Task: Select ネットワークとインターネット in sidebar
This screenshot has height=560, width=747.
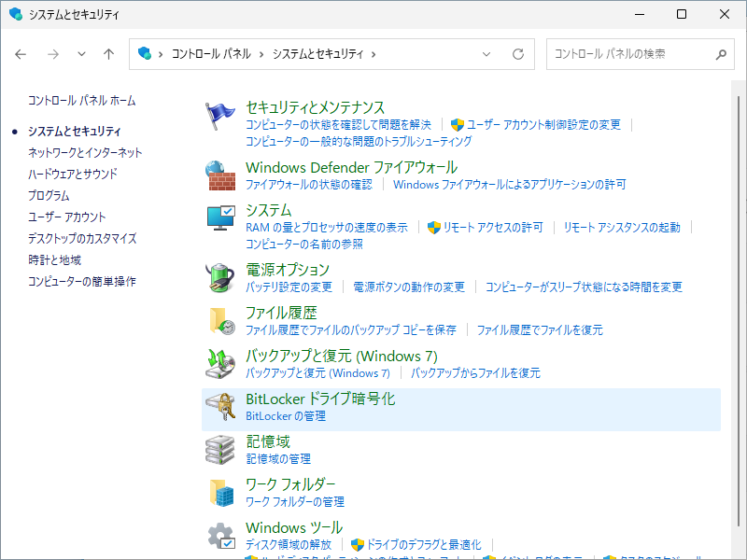Action: tap(85, 152)
